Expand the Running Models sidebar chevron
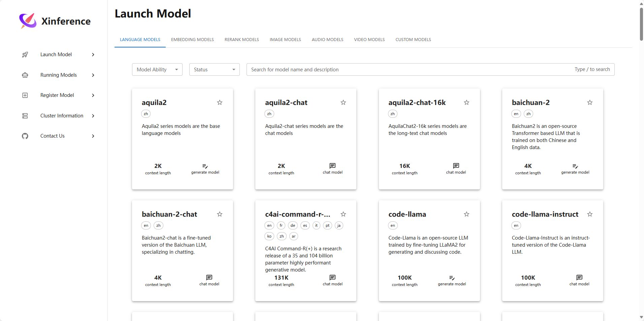 coord(93,75)
